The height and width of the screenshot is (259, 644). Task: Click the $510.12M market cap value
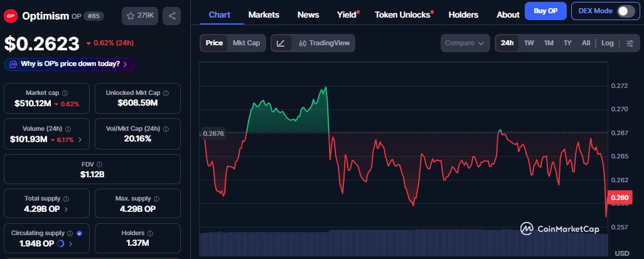pyautogui.click(x=33, y=104)
